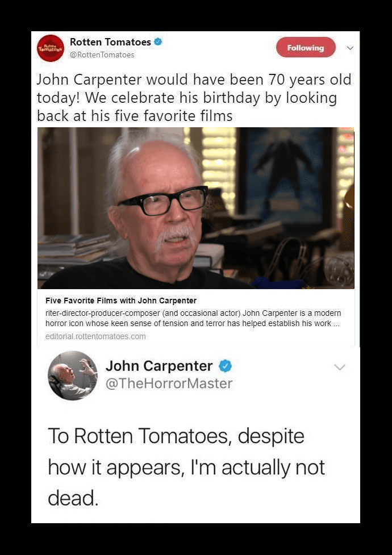Expand John Carpenter's tweet options chevron
This screenshot has height=555, width=392.
(x=340, y=367)
